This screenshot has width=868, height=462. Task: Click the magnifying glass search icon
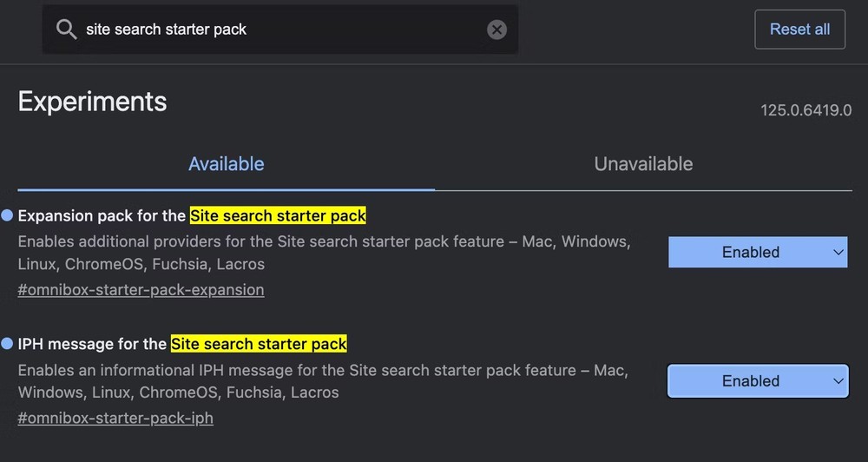coord(66,30)
